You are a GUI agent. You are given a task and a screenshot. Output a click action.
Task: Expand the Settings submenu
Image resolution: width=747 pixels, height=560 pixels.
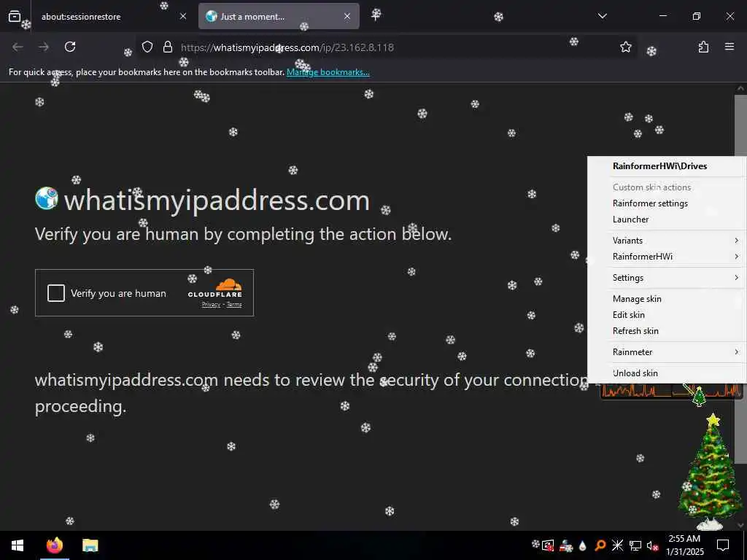(x=667, y=278)
